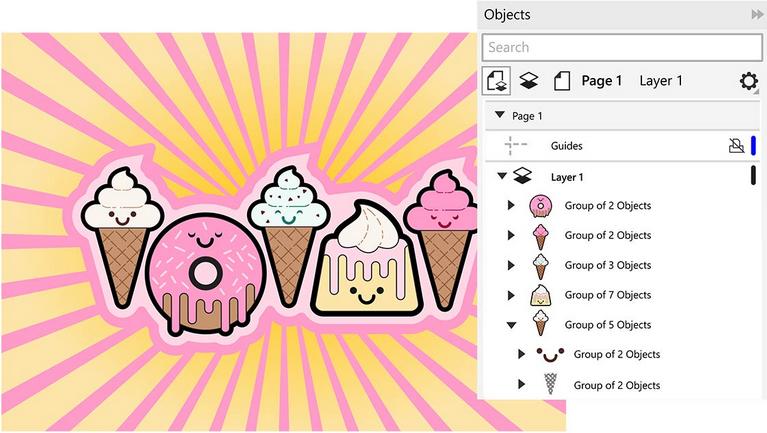Select the Guides layer icon
Image resolution: width=767 pixels, height=433 pixels.
tap(516, 145)
